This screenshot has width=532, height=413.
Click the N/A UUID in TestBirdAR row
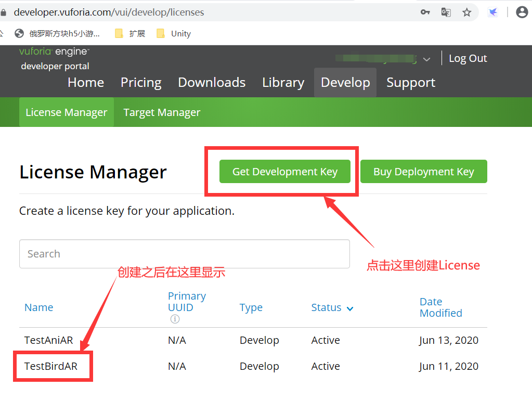177,366
